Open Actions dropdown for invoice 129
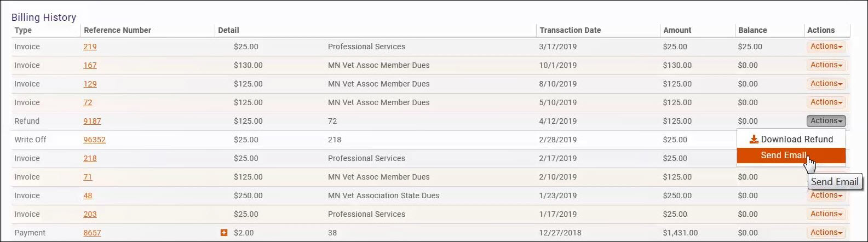868x242 pixels. click(826, 84)
